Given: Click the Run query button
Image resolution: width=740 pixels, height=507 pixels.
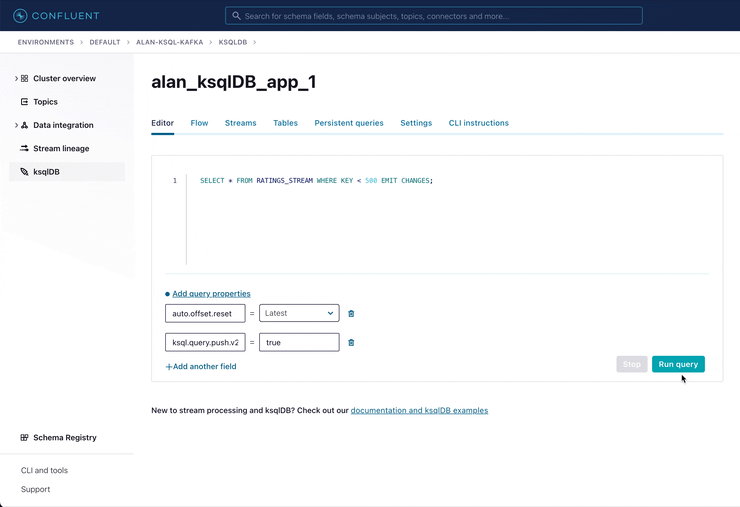Looking at the screenshot, I should (x=678, y=364).
